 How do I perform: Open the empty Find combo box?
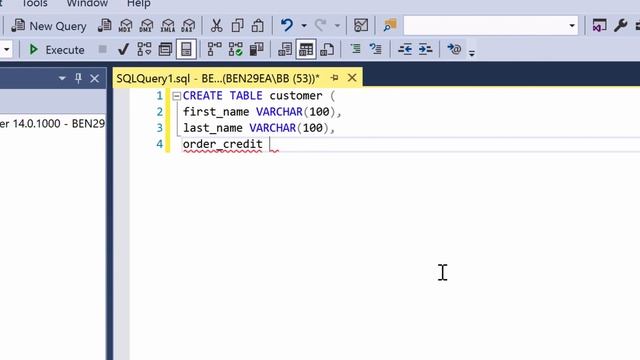pos(491,26)
